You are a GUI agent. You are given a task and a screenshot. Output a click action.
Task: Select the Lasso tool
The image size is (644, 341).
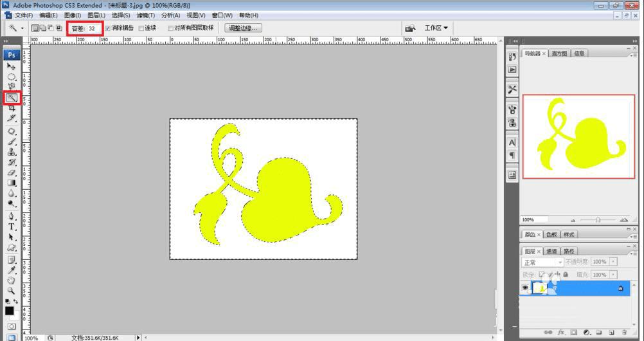click(11, 86)
